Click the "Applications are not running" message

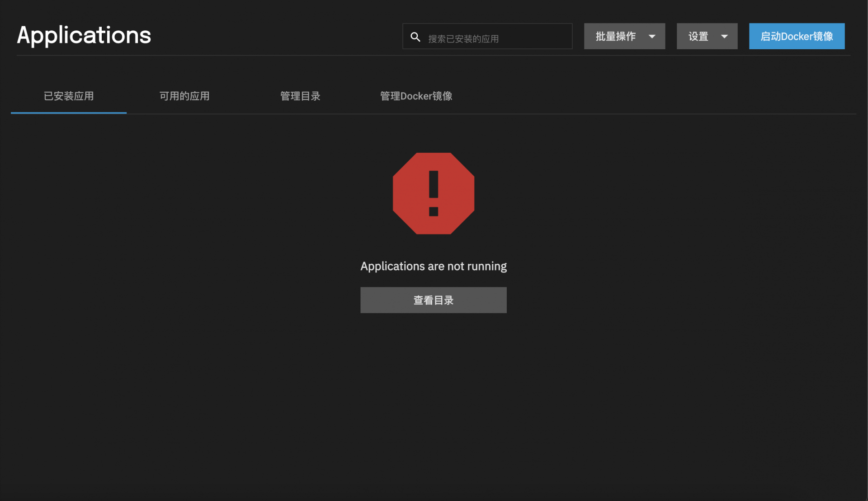tap(433, 266)
